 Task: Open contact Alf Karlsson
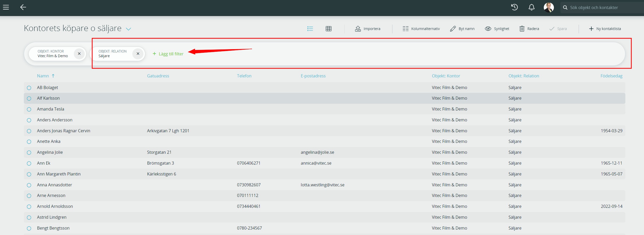tap(48, 98)
